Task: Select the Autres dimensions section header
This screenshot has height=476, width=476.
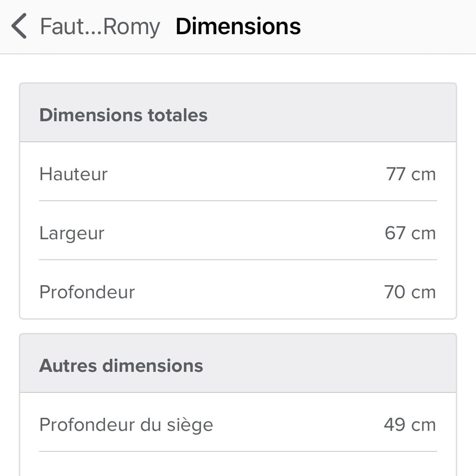Action: [x=121, y=365]
